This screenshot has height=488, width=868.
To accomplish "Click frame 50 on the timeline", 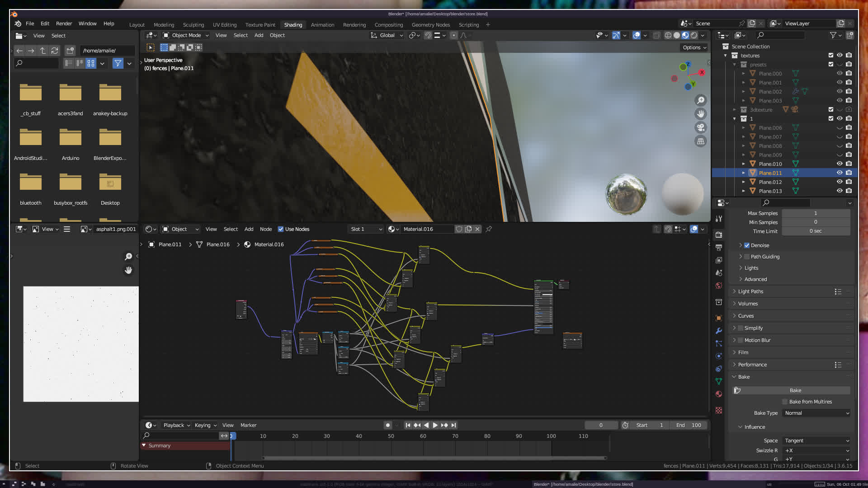I will coord(391,436).
